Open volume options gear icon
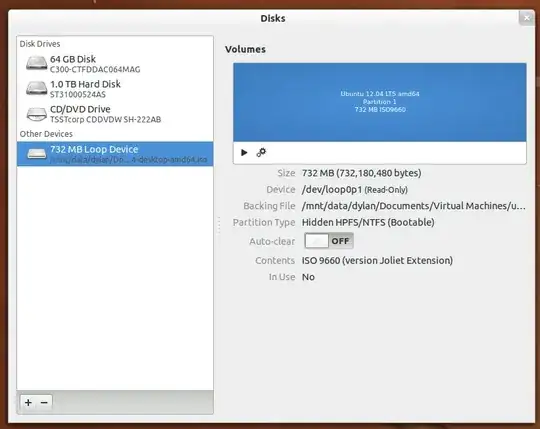 pos(261,152)
